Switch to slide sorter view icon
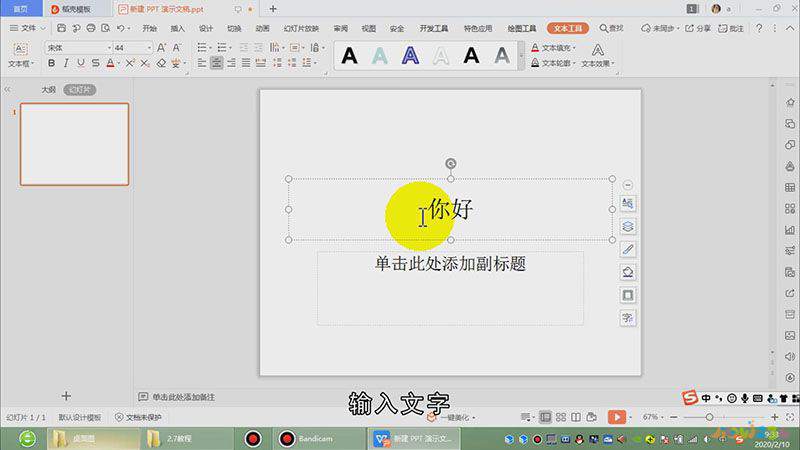Image resolution: width=800 pixels, height=450 pixels. (561, 417)
